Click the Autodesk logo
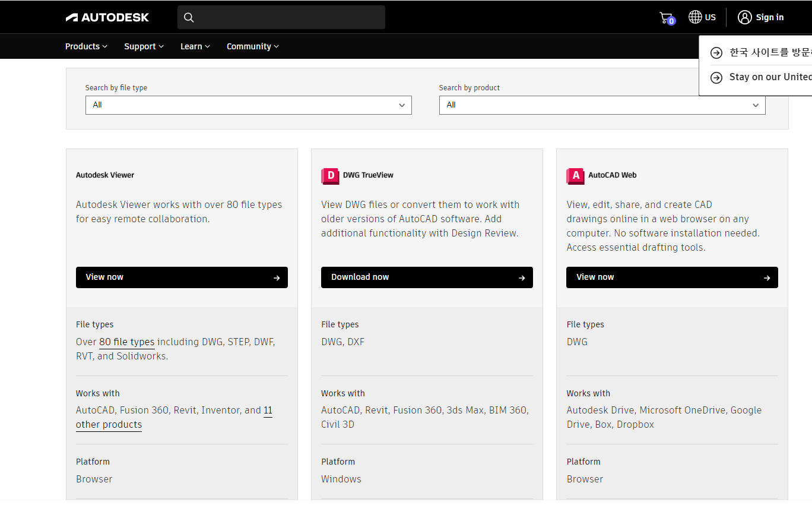 (x=107, y=17)
